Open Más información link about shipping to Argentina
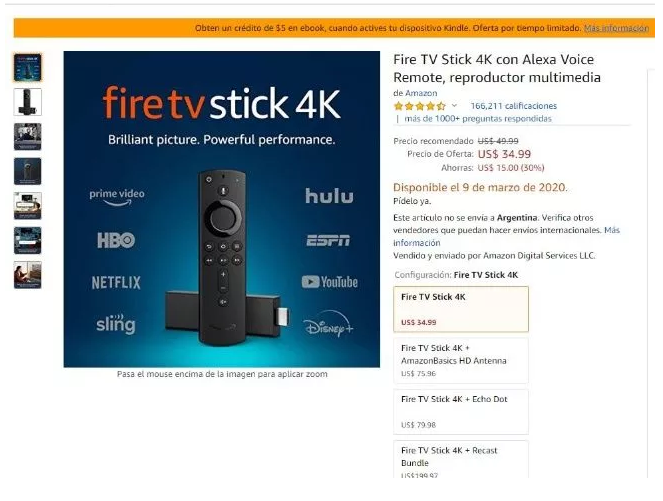The height and width of the screenshot is (501, 663). click(x=506, y=236)
